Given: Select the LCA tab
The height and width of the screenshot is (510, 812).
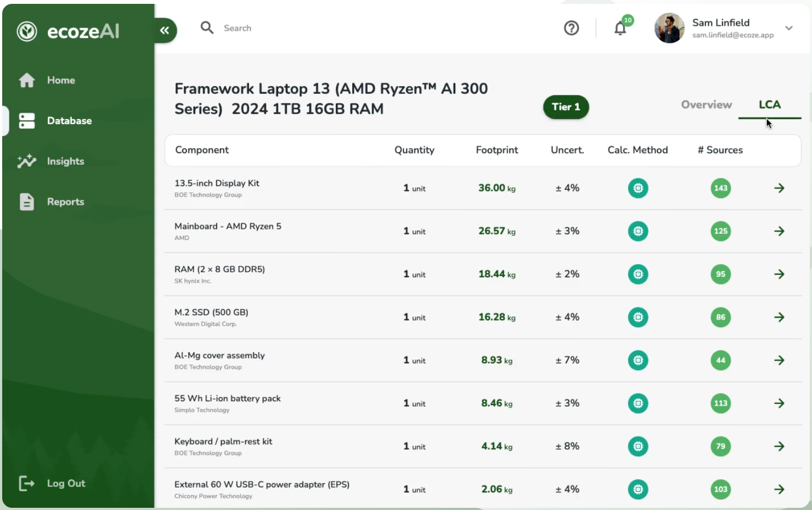Looking at the screenshot, I should (x=769, y=105).
